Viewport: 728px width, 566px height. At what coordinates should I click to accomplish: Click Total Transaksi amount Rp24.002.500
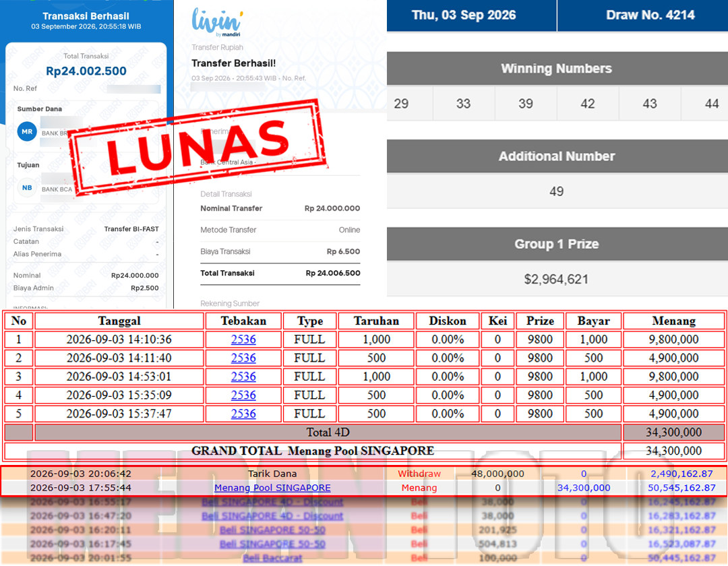pyautogui.click(x=86, y=71)
